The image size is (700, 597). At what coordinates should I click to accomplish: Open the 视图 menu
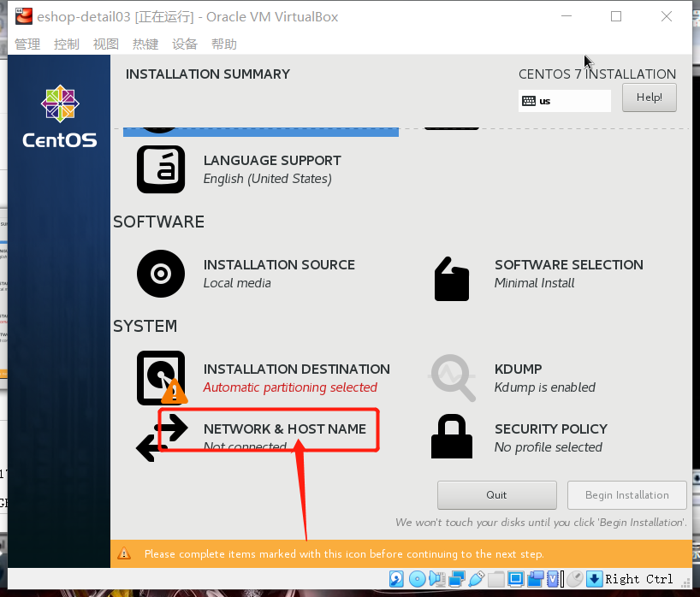106,44
